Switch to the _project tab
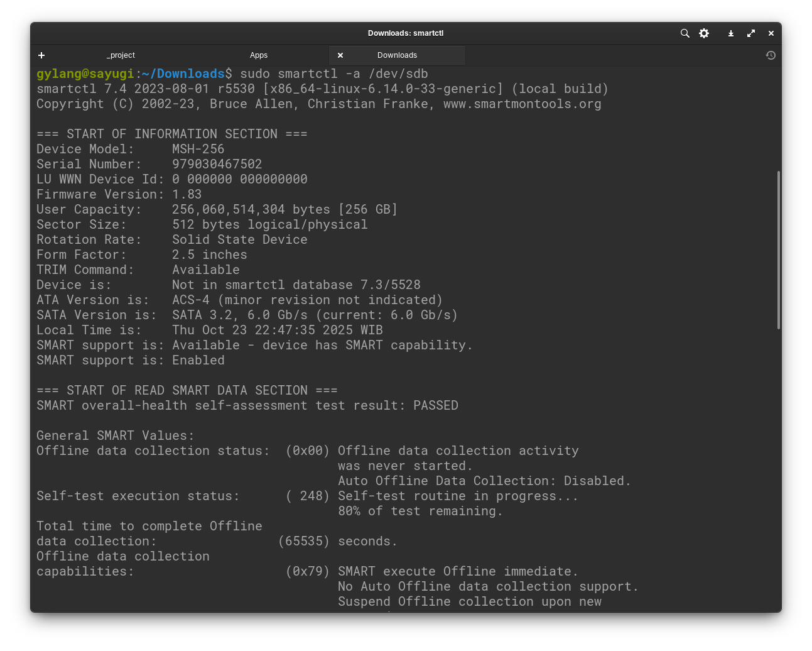The image size is (812, 651). (x=121, y=55)
